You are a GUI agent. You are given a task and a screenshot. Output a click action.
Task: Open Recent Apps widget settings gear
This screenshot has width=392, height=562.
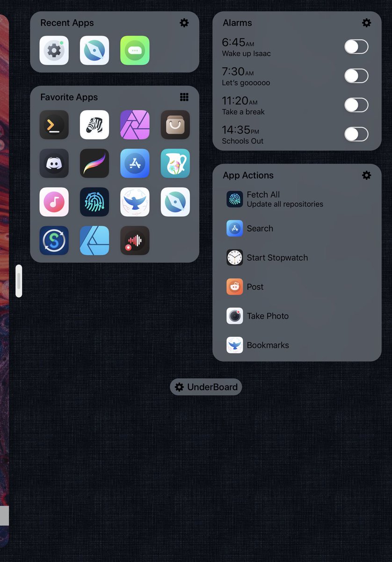coord(184,22)
